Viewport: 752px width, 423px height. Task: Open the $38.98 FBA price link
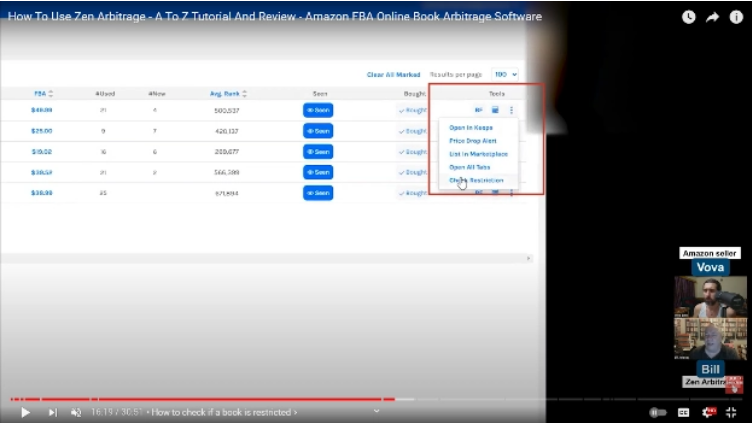coord(42,193)
